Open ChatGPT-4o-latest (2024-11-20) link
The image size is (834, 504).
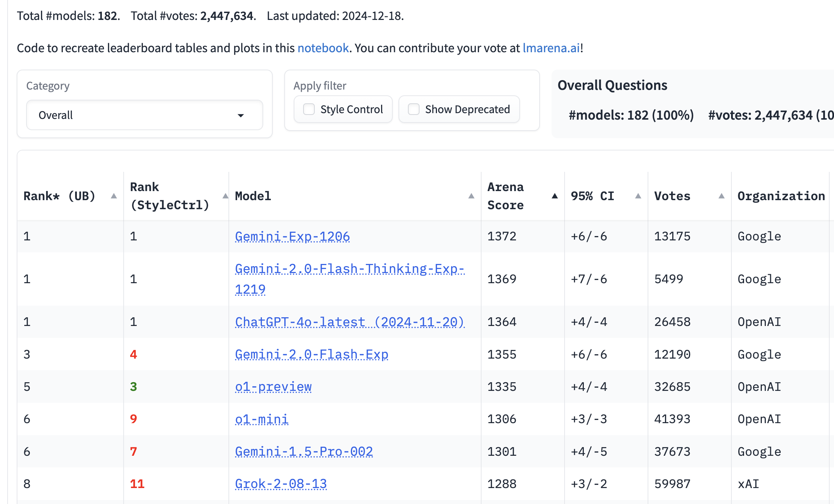pos(350,322)
